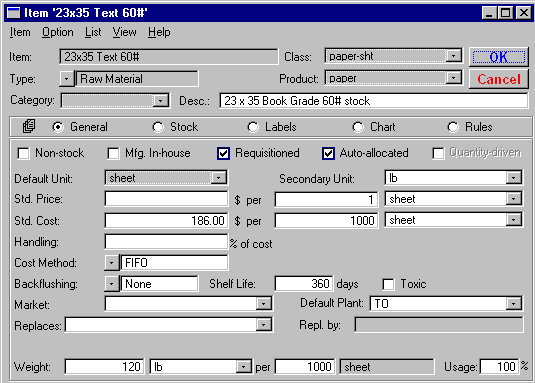This screenshot has width=535, height=383.
Task: Click the Shelf Life days field
Action: [304, 284]
